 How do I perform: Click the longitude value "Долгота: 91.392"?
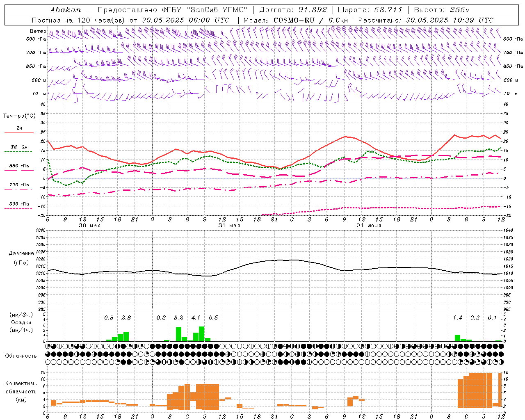click(x=293, y=10)
